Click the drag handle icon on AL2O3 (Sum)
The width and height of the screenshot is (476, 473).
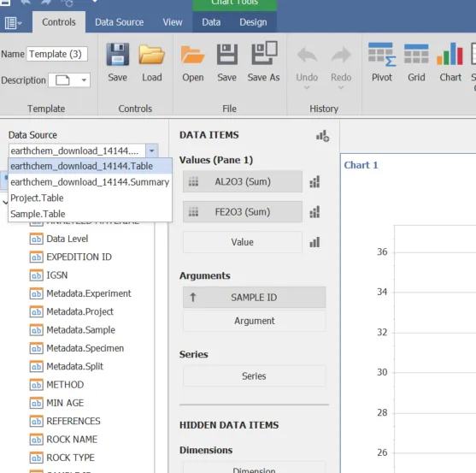193,181
